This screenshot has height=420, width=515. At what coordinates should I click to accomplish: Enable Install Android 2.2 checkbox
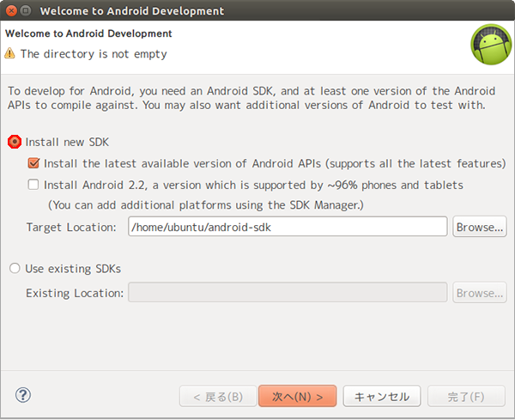[x=33, y=185]
